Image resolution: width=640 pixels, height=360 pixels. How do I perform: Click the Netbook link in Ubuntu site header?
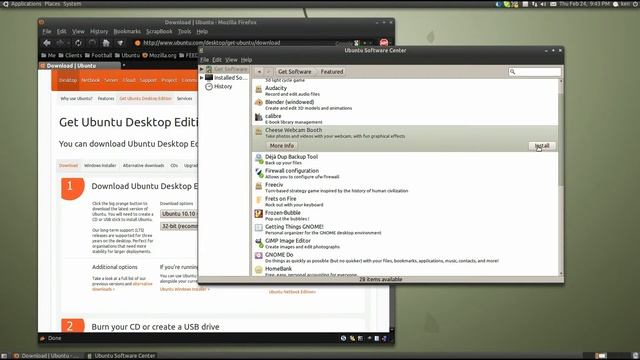click(x=90, y=80)
